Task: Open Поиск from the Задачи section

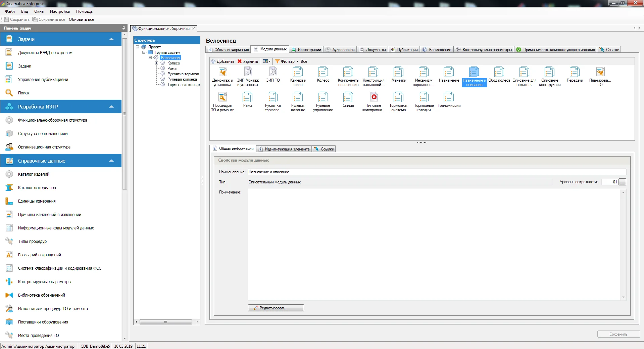Action: coord(23,93)
